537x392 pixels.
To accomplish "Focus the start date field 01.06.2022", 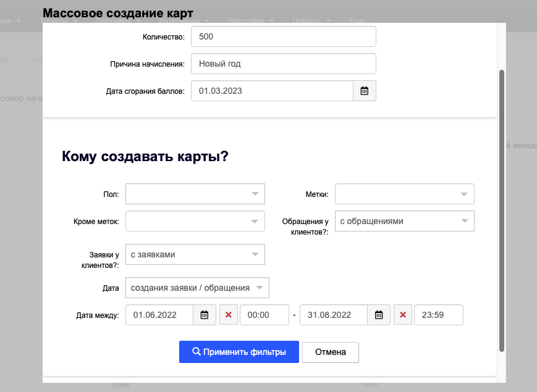I will point(159,315).
